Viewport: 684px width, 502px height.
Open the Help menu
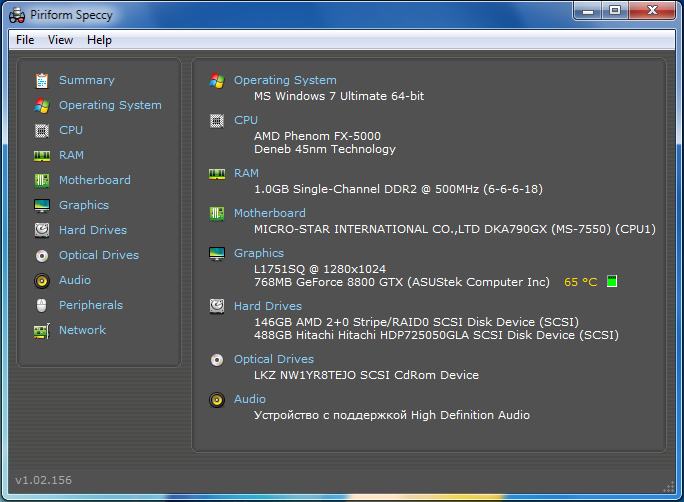(99, 40)
